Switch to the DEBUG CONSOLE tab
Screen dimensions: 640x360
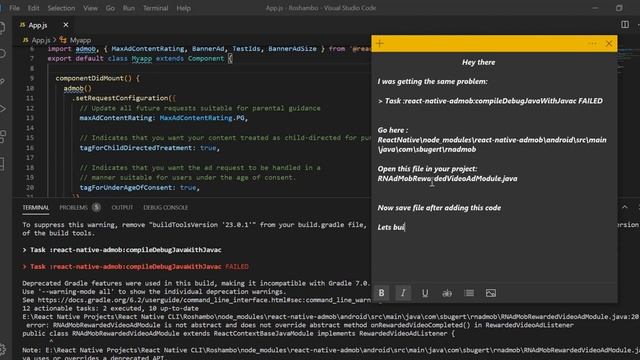[x=166, y=208]
